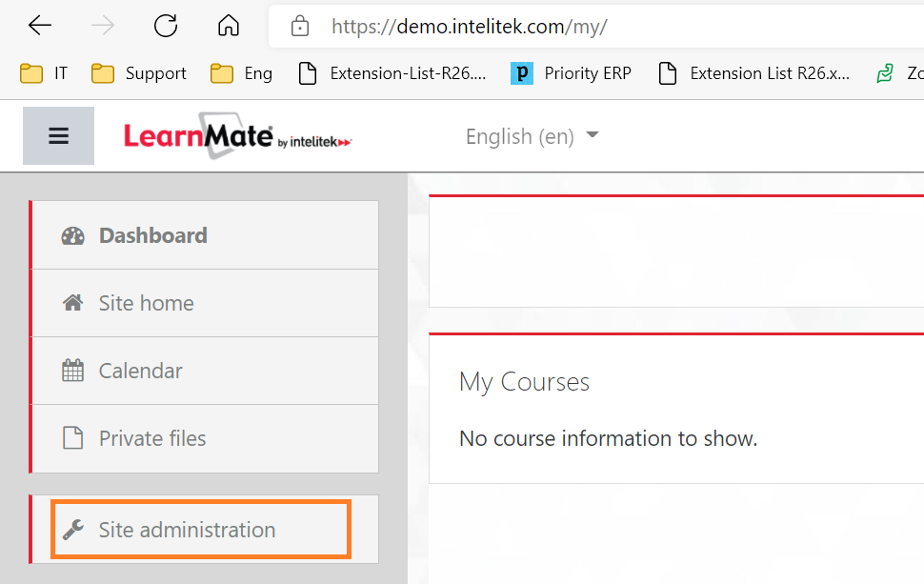Open the Support bookmarks folder
Viewport: 924px width, 584px height.
[139, 73]
